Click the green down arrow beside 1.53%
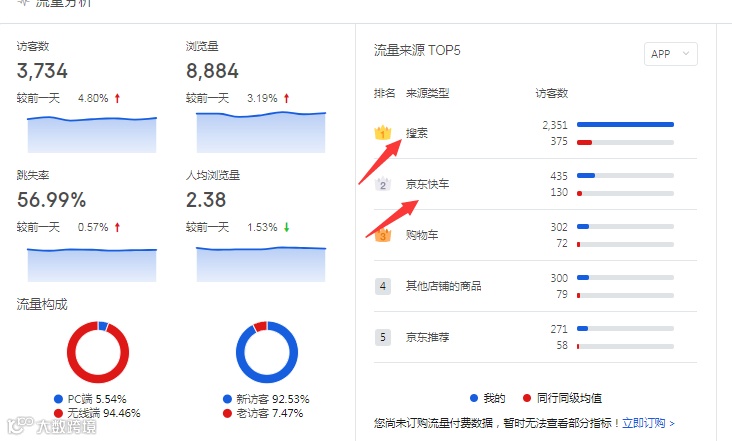 pos(286,227)
